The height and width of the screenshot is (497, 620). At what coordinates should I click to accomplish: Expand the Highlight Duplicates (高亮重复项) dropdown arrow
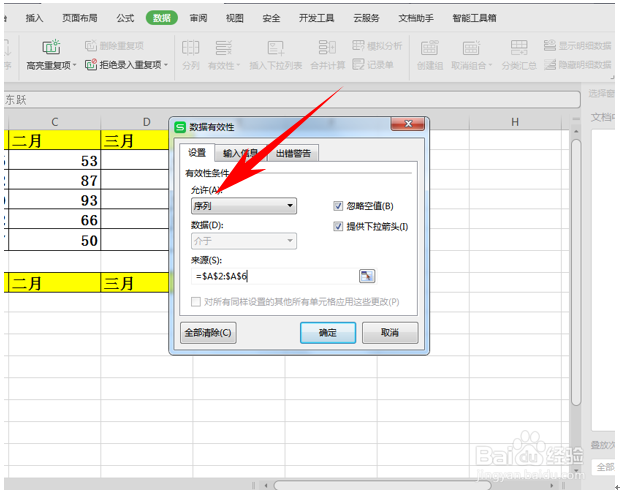[x=74, y=65]
